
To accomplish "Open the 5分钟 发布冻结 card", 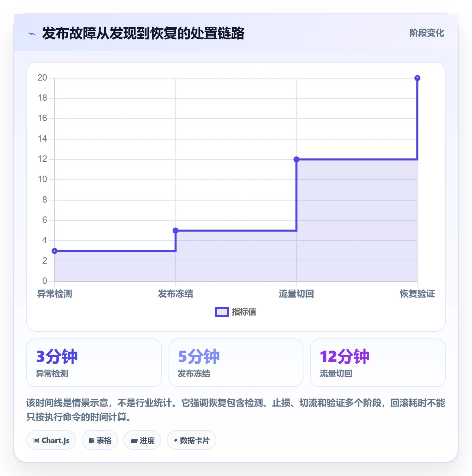I will pyautogui.click(x=236, y=363).
